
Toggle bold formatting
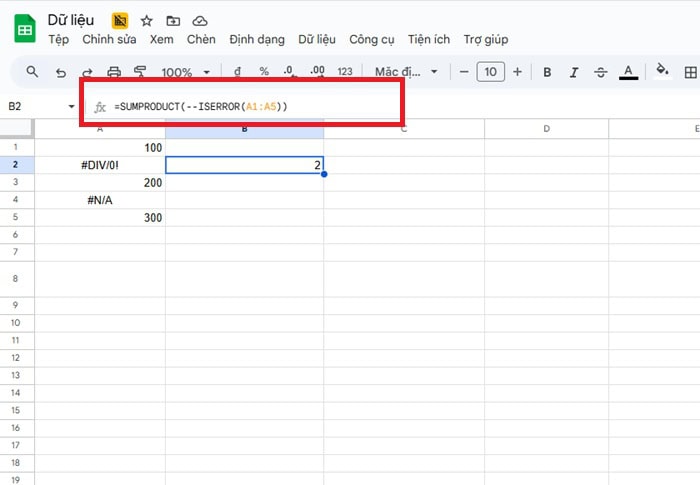coord(547,72)
